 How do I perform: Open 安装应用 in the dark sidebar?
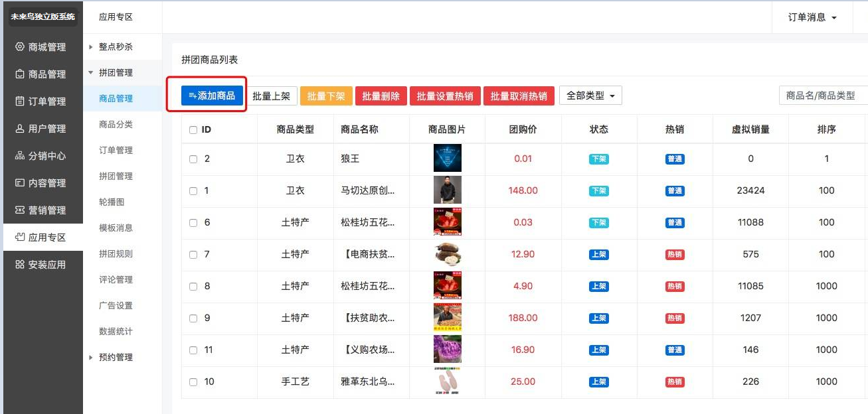41,265
